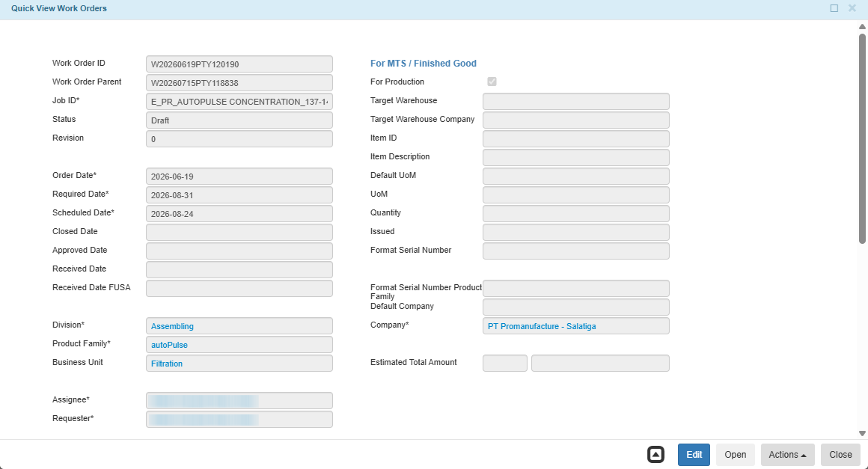
Task: Click the scroll-to-top arrow icon
Action: (x=655, y=455)
